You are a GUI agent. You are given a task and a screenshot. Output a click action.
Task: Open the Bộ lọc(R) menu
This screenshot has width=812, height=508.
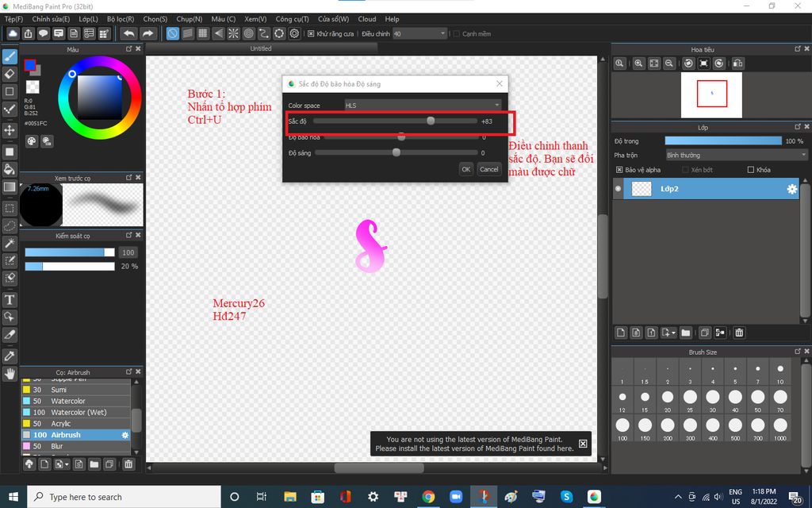[x=121, y=19]
